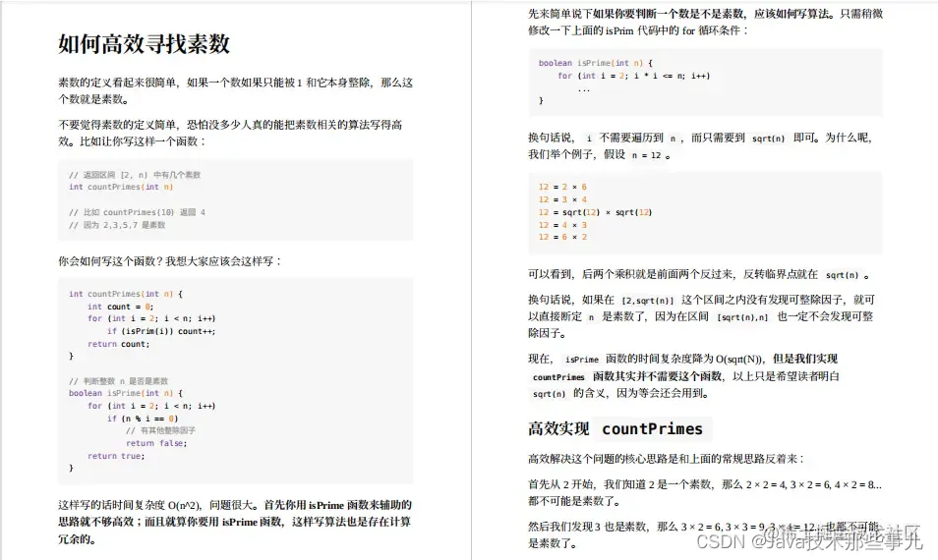Click the paragraph starting "现在，isPrime 函数的时间复杂度"
Image resolution: width=938 pixels, height=560 pixels.
[683, 376]
